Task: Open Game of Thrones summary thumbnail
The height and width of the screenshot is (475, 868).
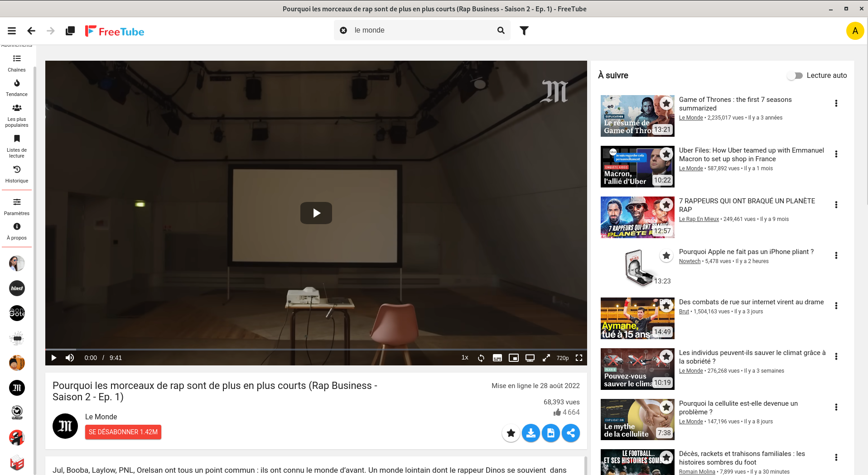Action: pos(637,116)
